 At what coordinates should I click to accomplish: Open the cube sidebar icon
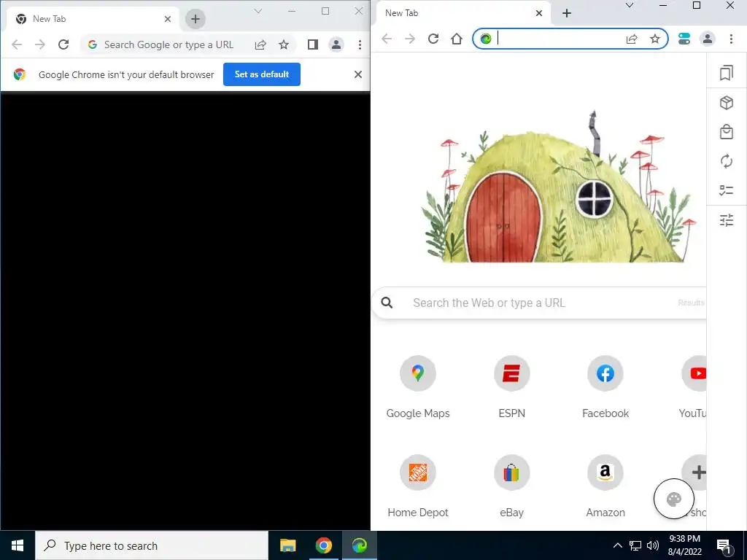[727, 103]
